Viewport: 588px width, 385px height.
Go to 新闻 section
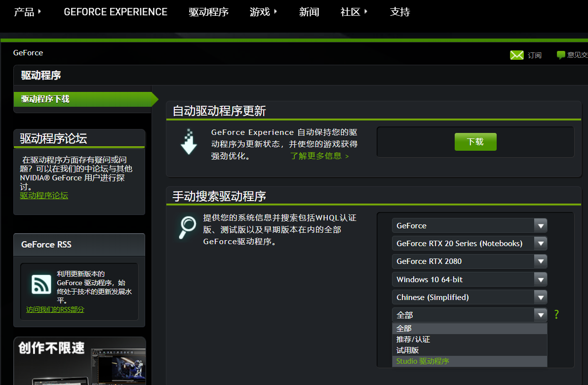pyautogui.click(x=309, y=12)
